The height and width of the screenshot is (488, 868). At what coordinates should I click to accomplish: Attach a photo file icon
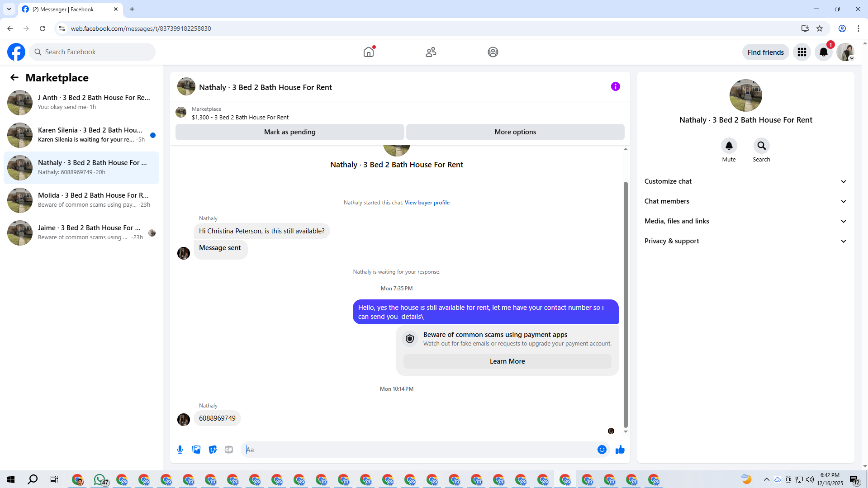tap(196, 450)
